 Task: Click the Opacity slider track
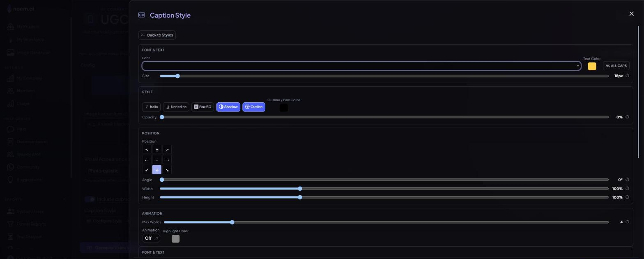click(x=384, y=117)
